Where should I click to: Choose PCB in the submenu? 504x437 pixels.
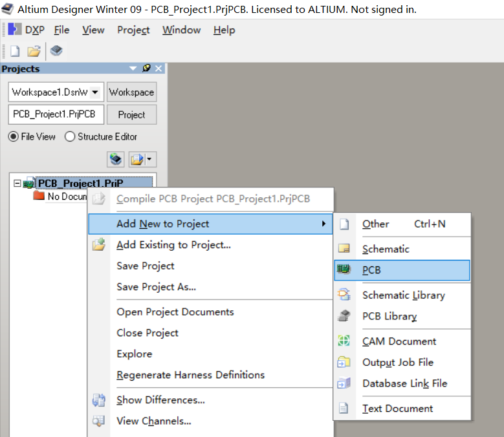coord(402,270)
